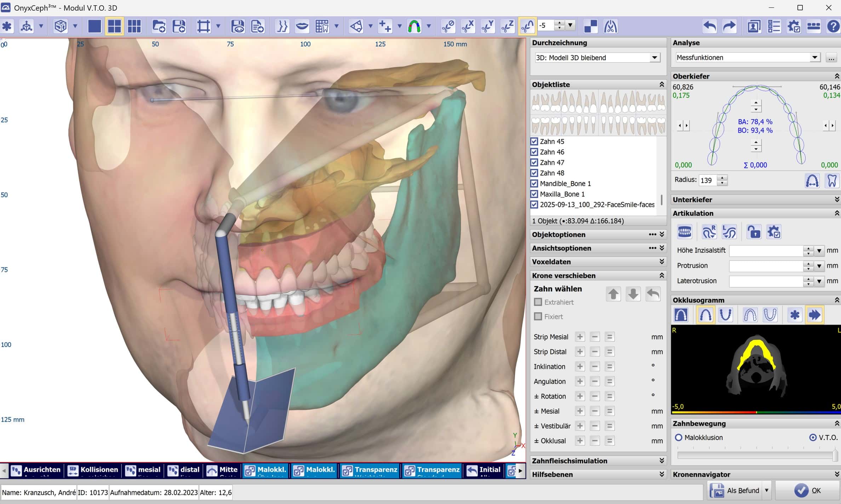Image resolution: width=841 pixels, height=504 pixels.
Task: Uncheck the Zahn 46 checkbox
Action: point(534,152)
